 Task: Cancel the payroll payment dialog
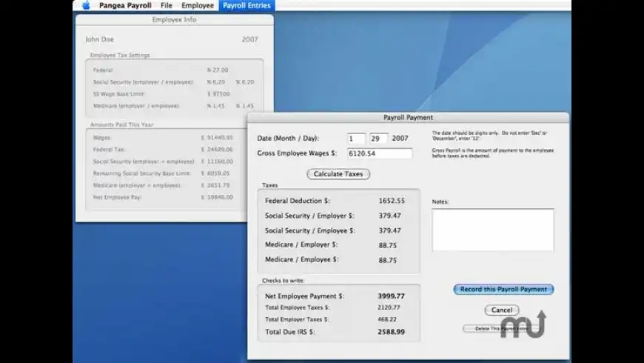click(x=501, y=310)
